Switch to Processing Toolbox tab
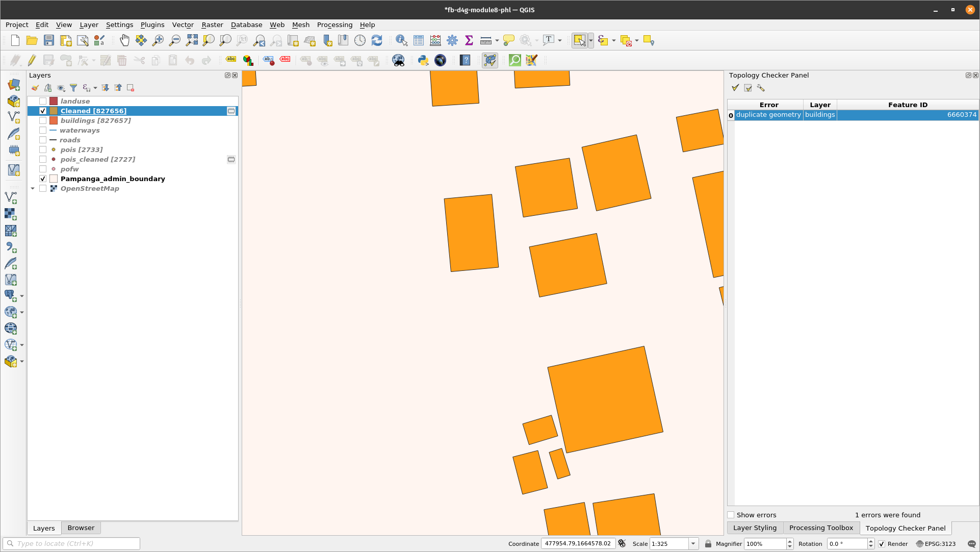980x552 pixels. click(x=821, y=528)
